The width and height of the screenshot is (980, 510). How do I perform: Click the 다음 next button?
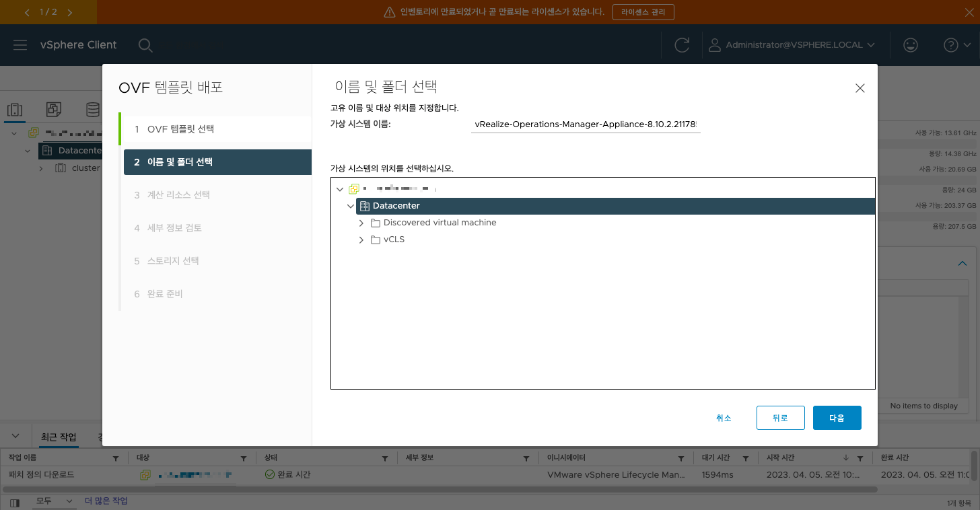point(837,418)
